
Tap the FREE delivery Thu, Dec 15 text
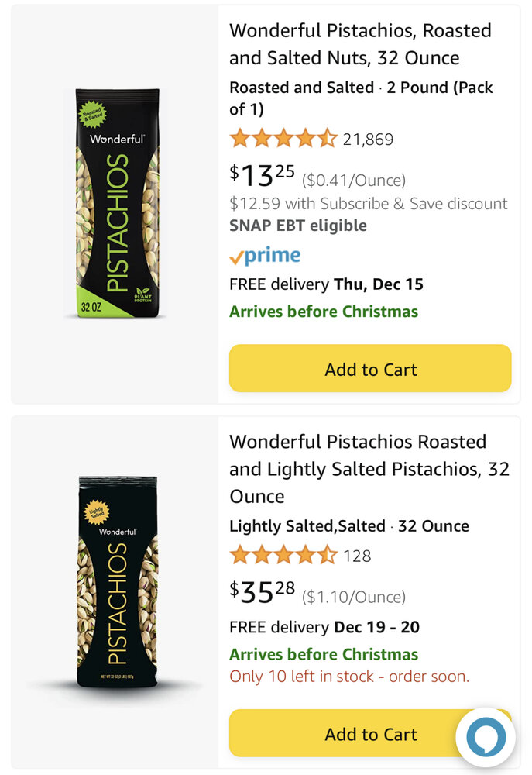326,284
